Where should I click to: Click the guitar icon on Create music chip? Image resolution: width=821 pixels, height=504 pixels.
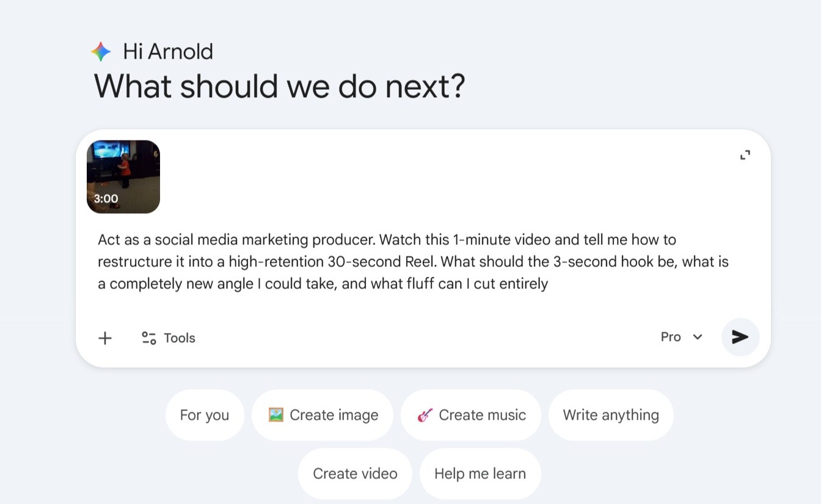424,415
